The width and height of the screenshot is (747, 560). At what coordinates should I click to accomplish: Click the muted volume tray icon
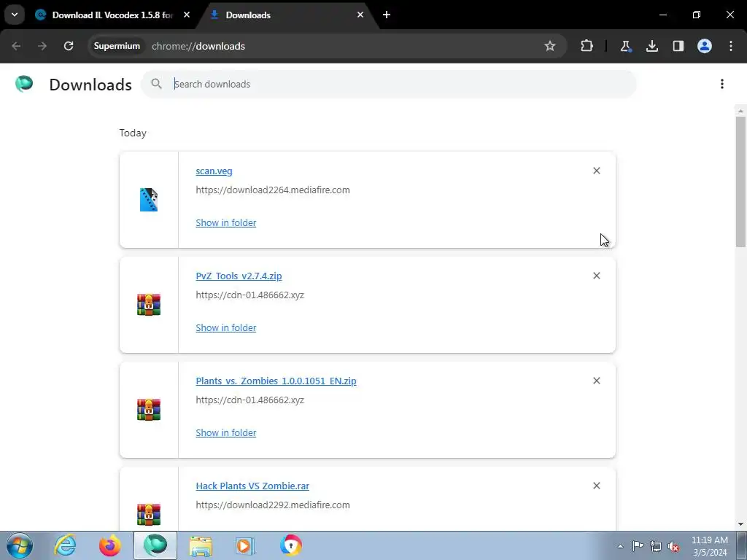(673, 546)
